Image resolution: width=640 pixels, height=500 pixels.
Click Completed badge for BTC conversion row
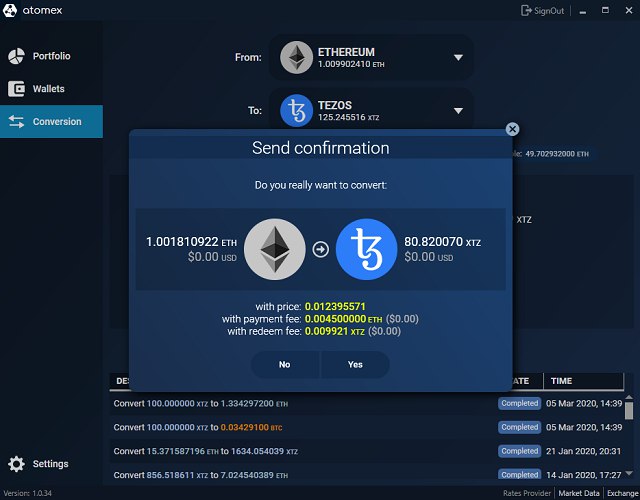click(520, 427)
